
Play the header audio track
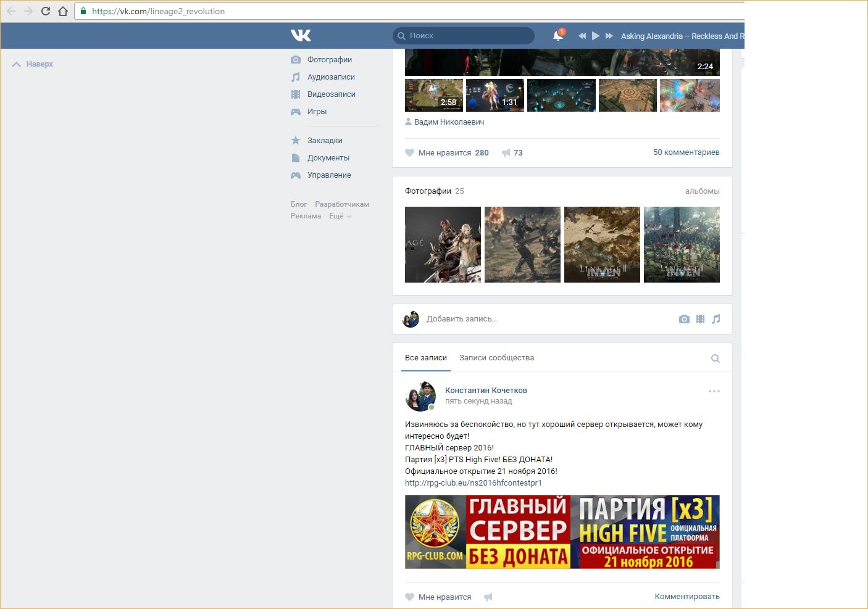tap(595, 36)
